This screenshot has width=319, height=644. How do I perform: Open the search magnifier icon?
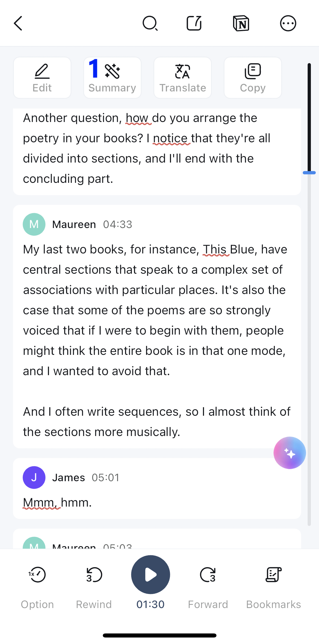click(x=150, y=23)
